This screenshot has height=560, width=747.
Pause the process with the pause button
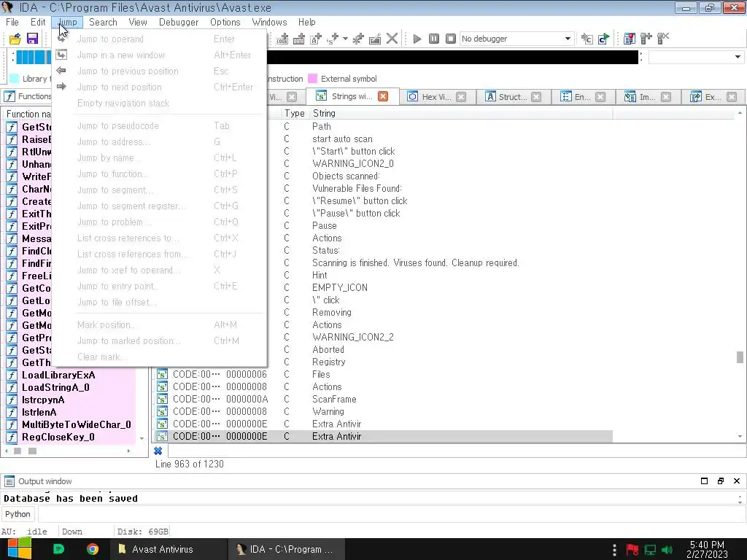(433, 39)
